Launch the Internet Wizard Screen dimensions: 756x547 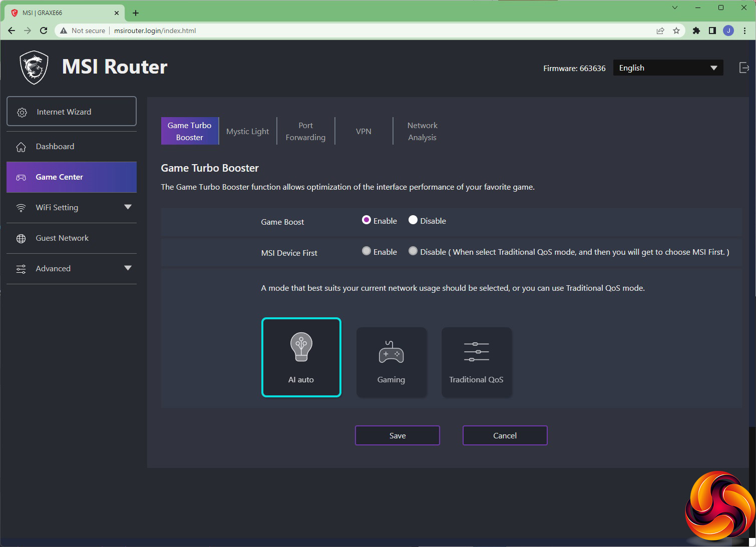coord(72,111)
